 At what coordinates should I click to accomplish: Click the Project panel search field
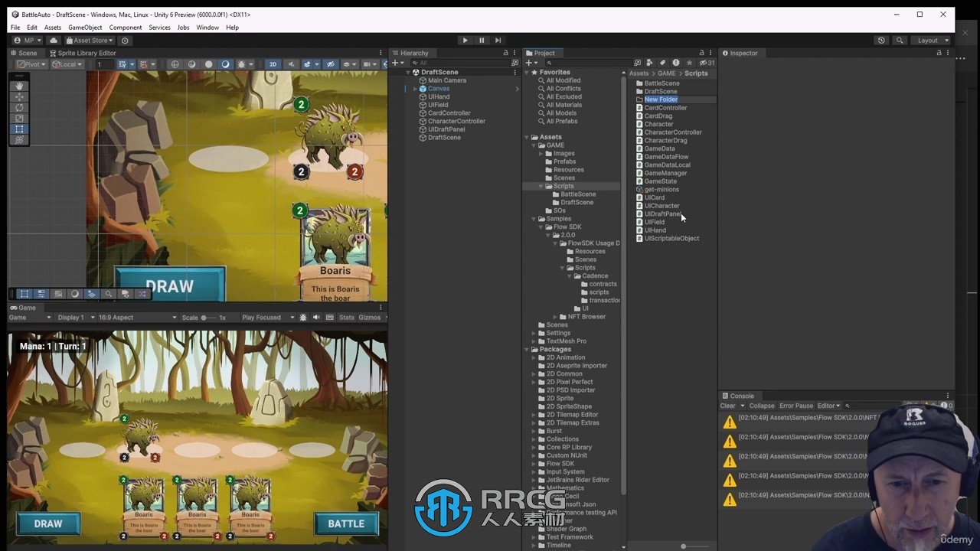pyautogui.click(x=590, y=63)
